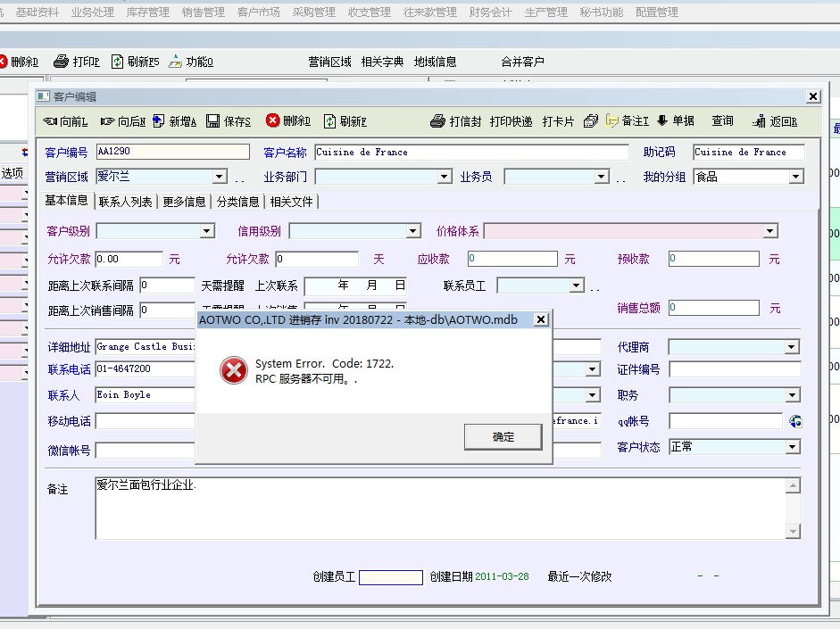Open the 库存管理 menu
Screen dimensions: 840x629
[147, 12]
